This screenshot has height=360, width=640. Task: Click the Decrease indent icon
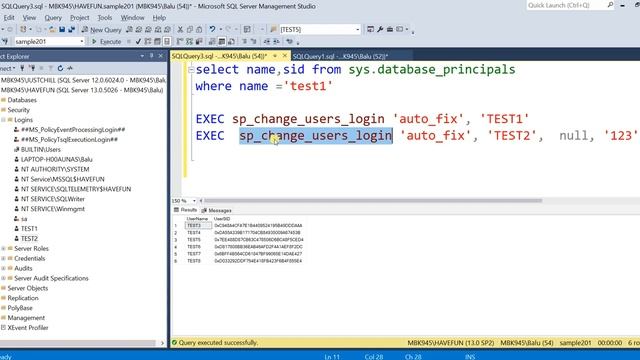coord(267,41)
